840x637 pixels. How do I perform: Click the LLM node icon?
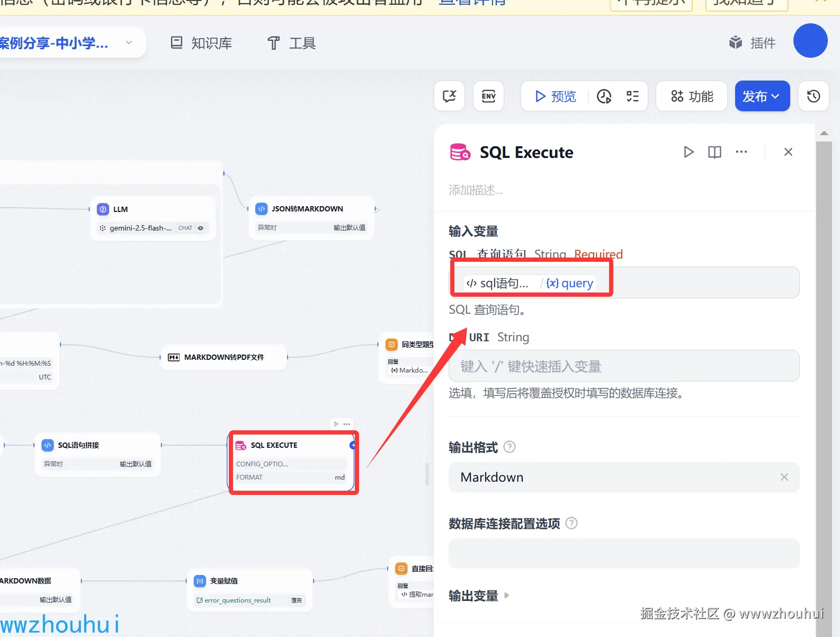point(103,209)
